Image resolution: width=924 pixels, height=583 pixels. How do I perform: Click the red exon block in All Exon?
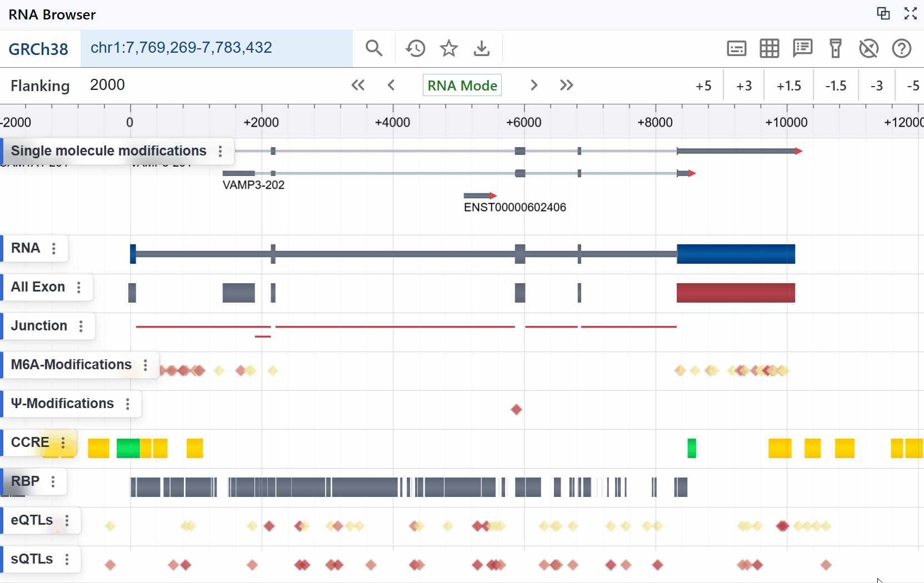click(x=736, y=293)
